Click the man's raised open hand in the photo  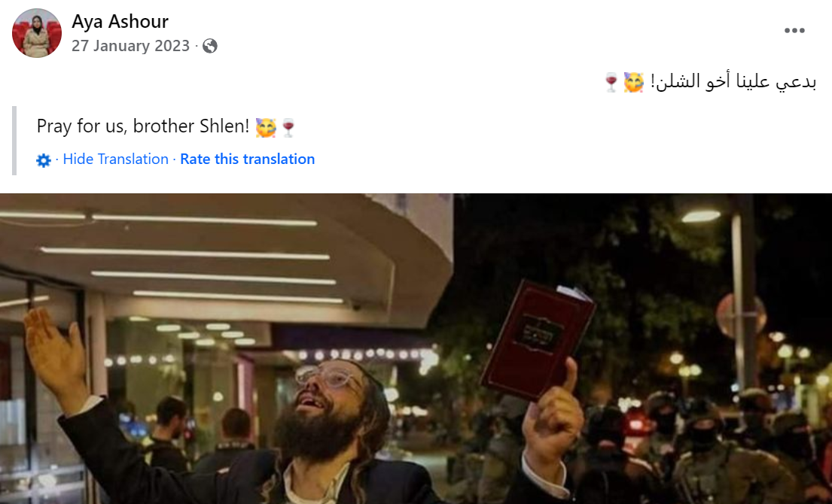[55, 355]
